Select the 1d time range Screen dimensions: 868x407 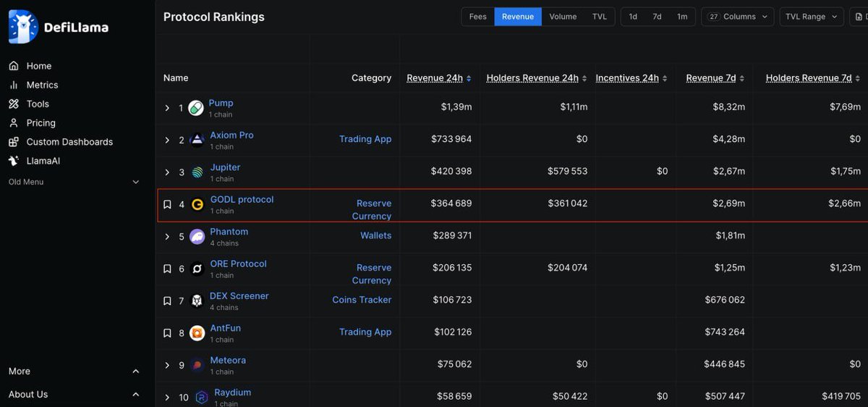(633, 17)
